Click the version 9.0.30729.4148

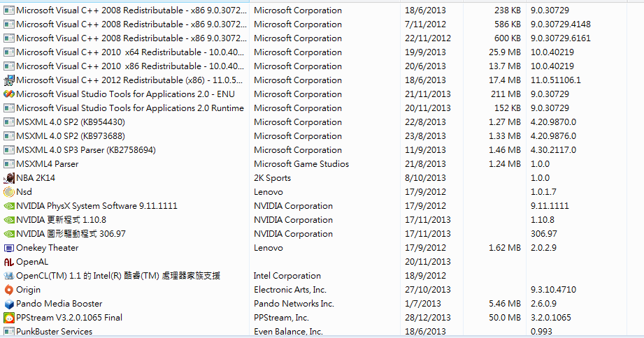click(x=561, y=24)
